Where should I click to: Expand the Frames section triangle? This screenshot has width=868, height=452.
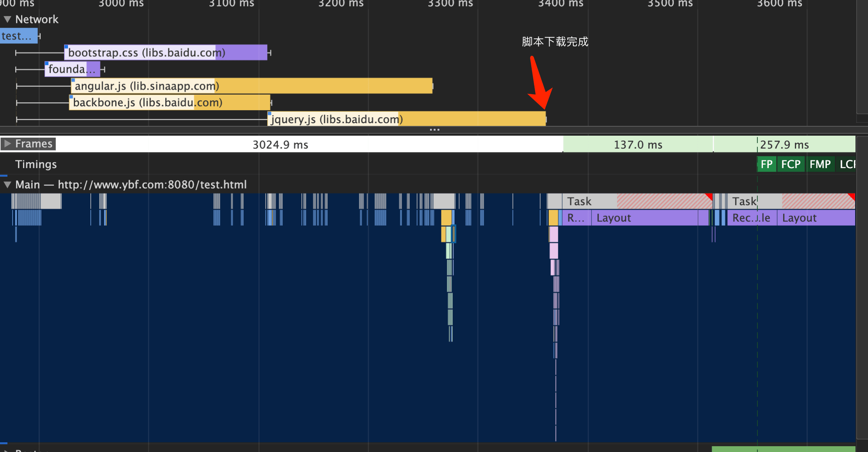(7, 143)
